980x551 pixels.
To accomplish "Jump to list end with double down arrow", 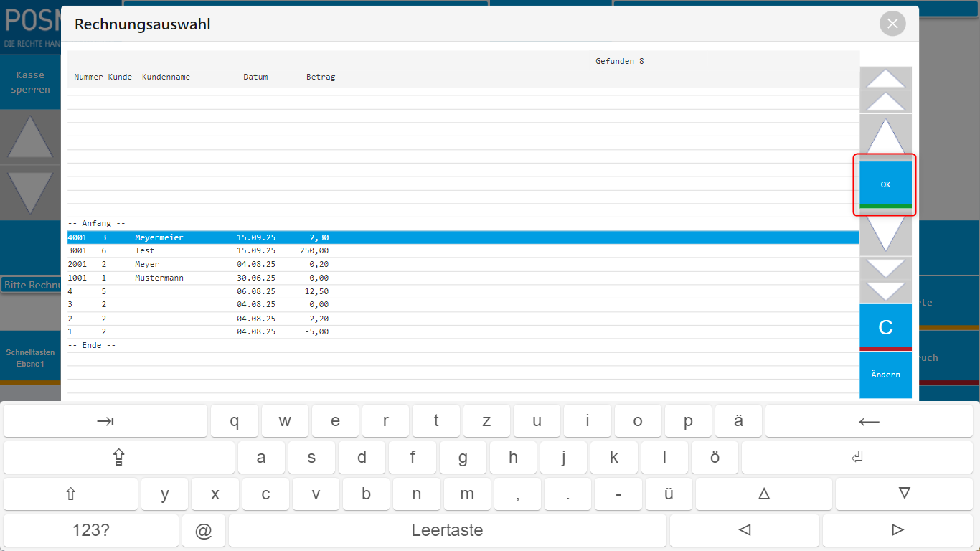I will tap(885, 280).
